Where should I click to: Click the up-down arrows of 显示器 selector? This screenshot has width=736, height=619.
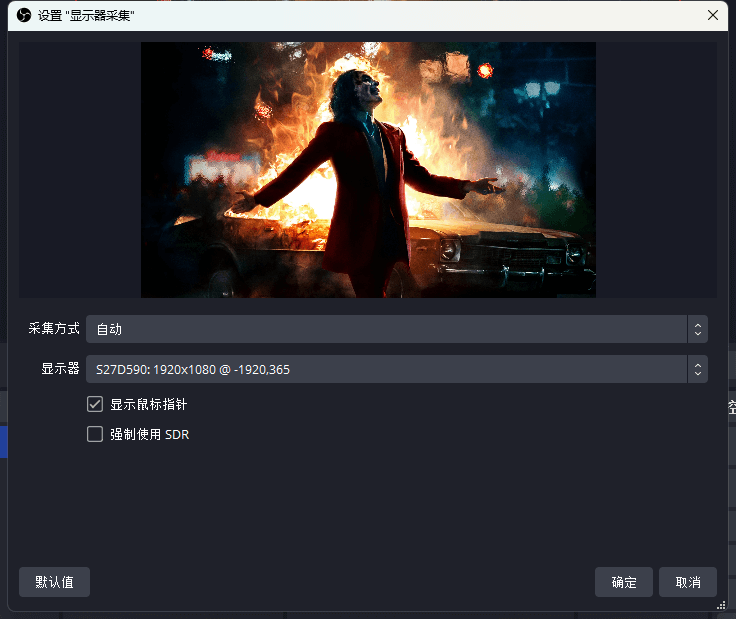pos(698,369)
